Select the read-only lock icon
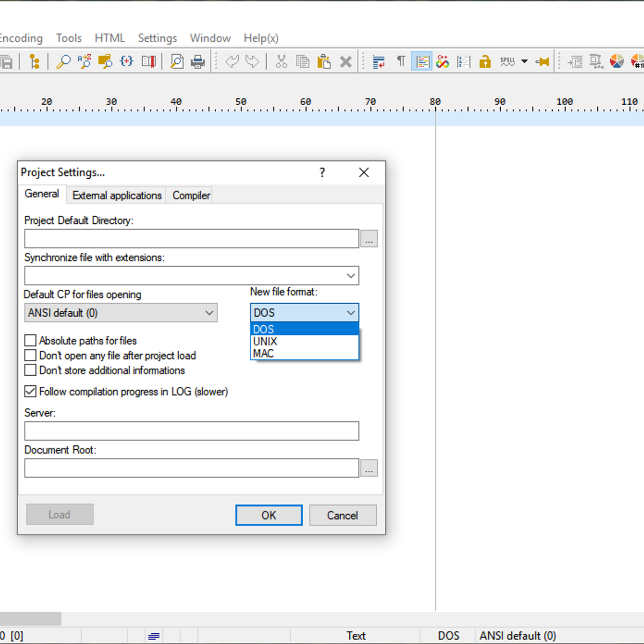Screen dimensions: 644x644 pyautogui.click(x=485, y=61)
